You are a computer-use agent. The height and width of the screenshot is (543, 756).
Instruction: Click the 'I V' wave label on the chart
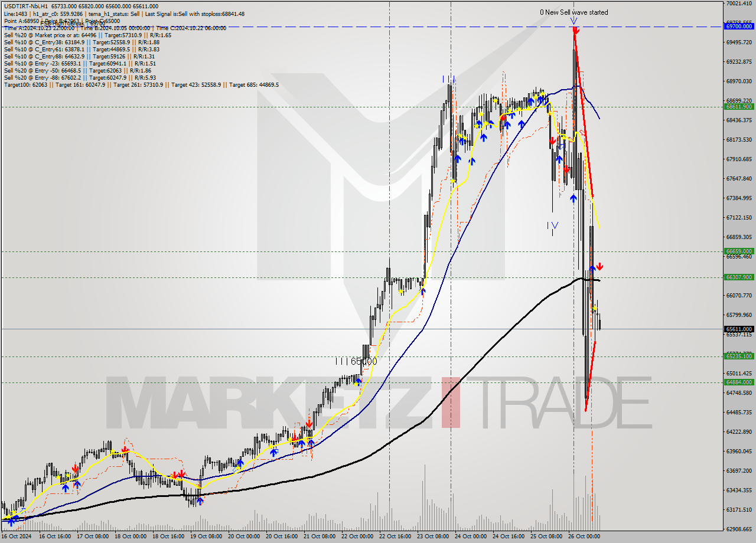(x=552, y=225)
